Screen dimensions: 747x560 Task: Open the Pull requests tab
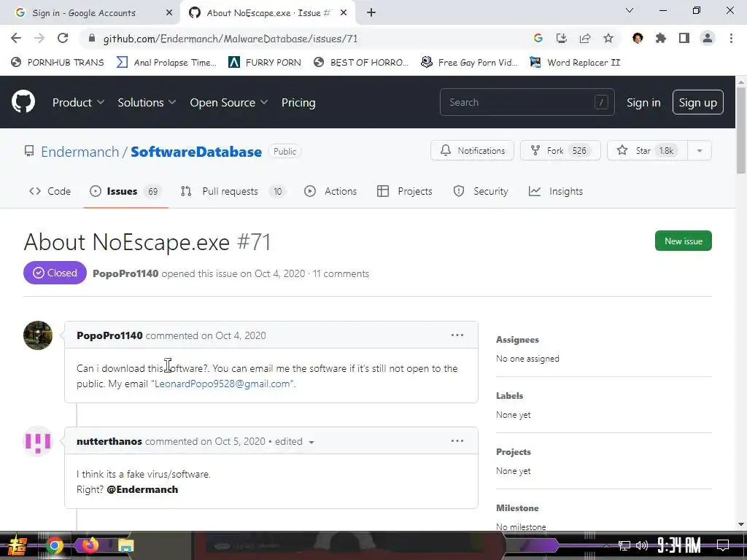(233, 191)
